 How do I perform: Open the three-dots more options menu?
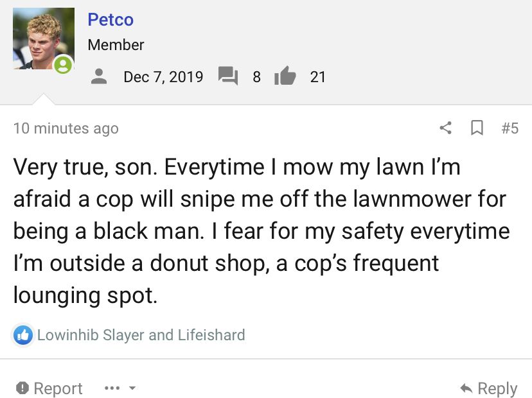pyautogui.click(x=112, y=388)
